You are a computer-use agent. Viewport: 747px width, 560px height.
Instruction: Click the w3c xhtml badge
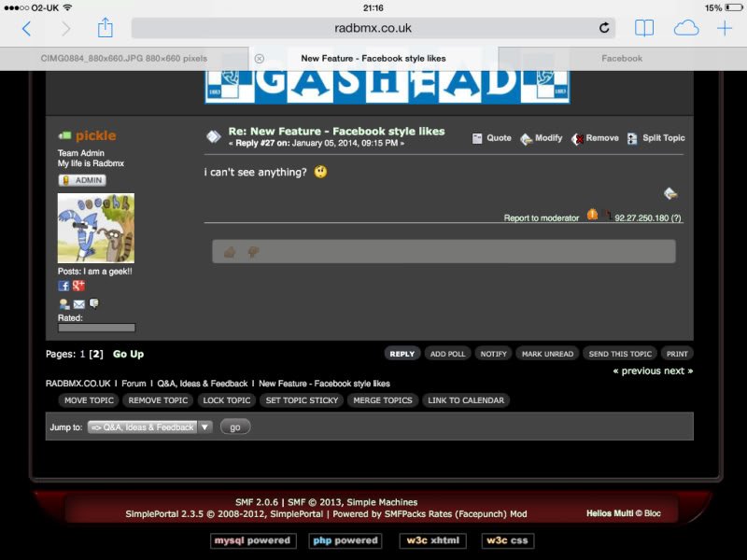433,541
